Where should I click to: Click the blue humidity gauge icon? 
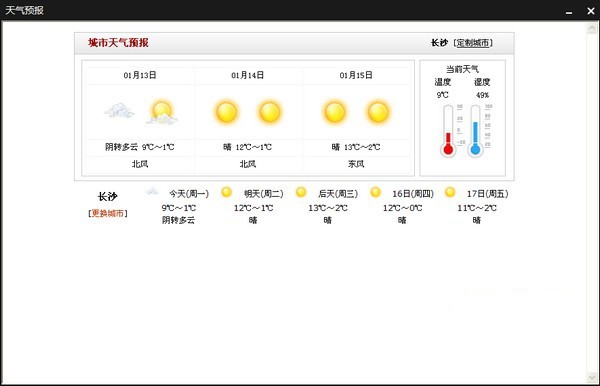coord(475,131)
